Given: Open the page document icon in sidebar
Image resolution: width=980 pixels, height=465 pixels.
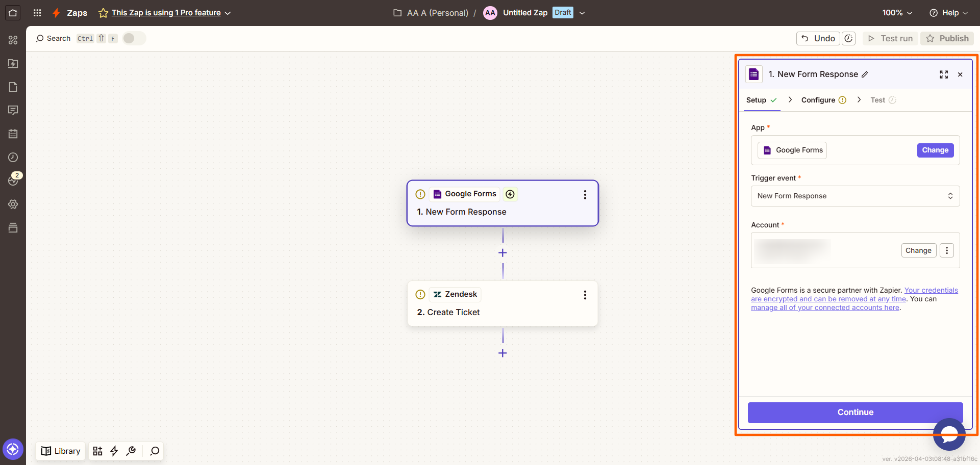Looking at the screenshot, I should [13, 87].
